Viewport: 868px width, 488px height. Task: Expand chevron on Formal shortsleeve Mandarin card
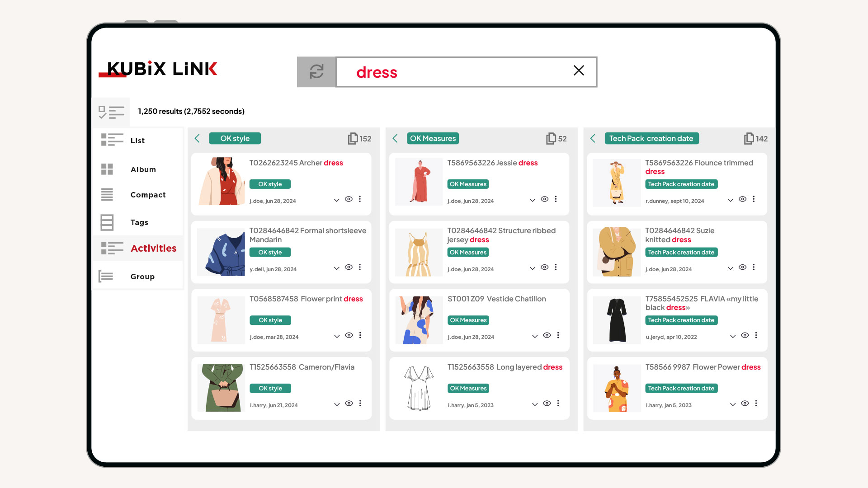[336, 267]
